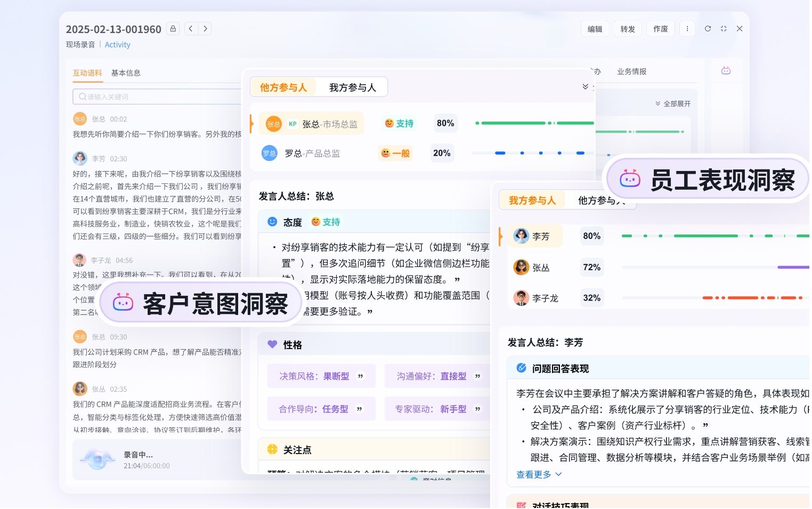Click quote icon after 任务型
Viewport: 812px width, 509px height.
360,409
